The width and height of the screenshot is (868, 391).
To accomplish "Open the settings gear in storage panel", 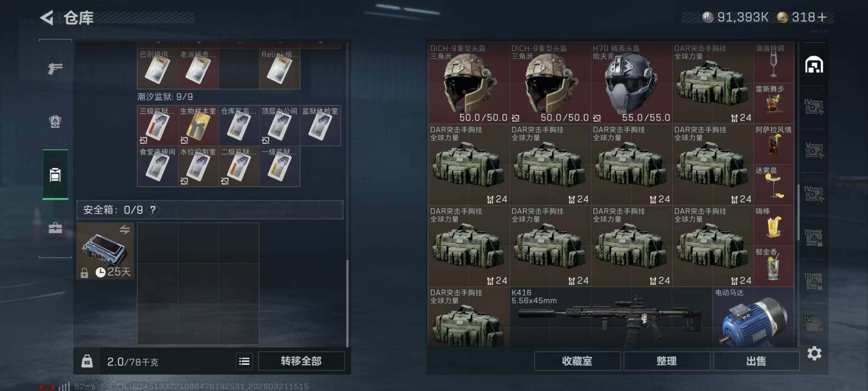I will [x=814, y=353].
